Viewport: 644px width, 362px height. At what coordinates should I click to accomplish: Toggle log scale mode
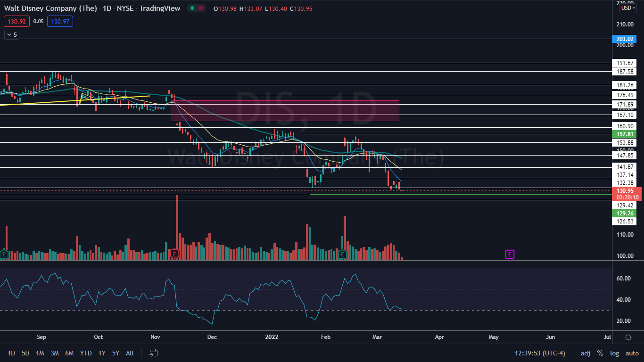[614, 353]
